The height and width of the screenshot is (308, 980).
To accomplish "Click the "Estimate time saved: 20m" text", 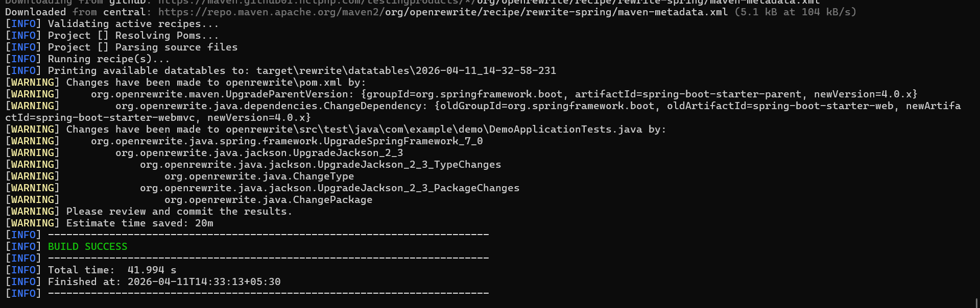I will tap(139, 223).
